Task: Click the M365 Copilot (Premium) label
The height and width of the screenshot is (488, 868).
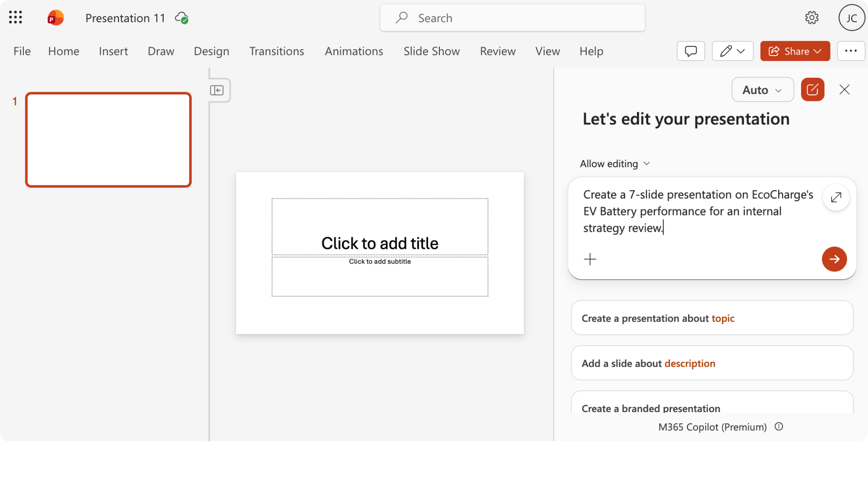Action: tap(712, 427)
